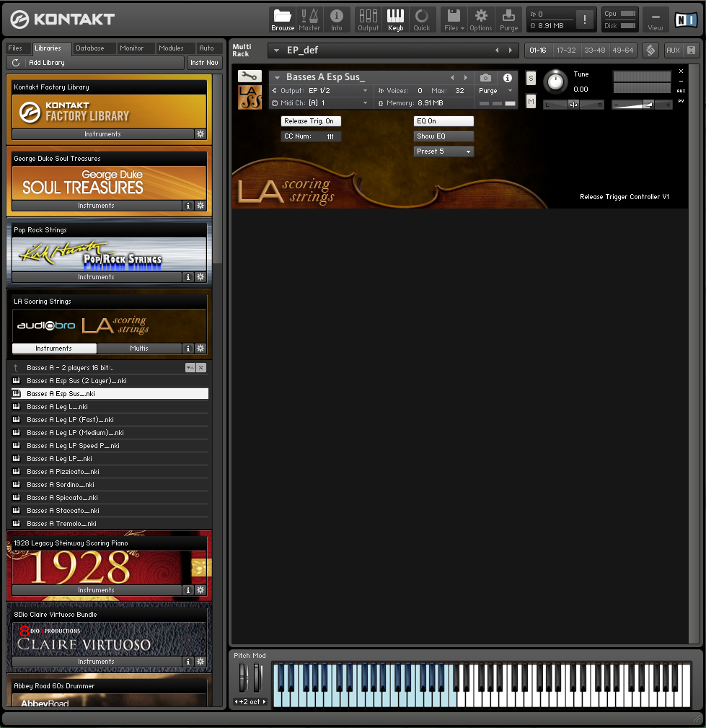Open the Files disk menu
Viewport: 706px width, 728px height.
coord(454,20)
